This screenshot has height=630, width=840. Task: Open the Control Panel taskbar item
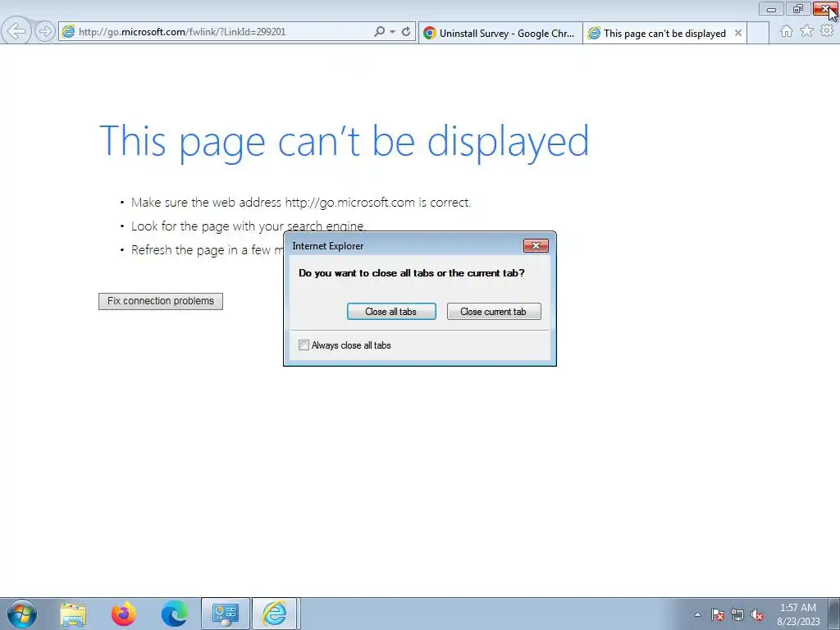tap(225, 614)
